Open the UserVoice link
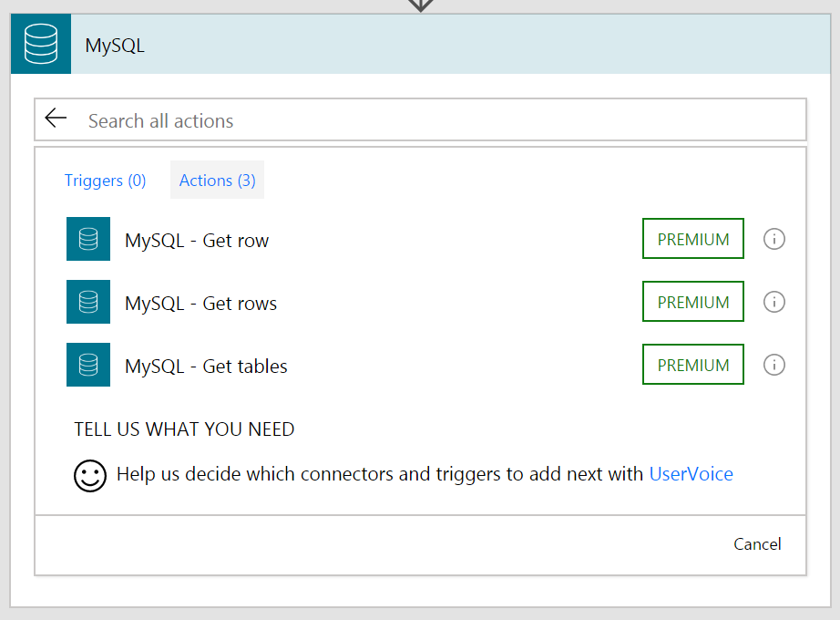This screenshot has height=620, width=840. (691, 473)
